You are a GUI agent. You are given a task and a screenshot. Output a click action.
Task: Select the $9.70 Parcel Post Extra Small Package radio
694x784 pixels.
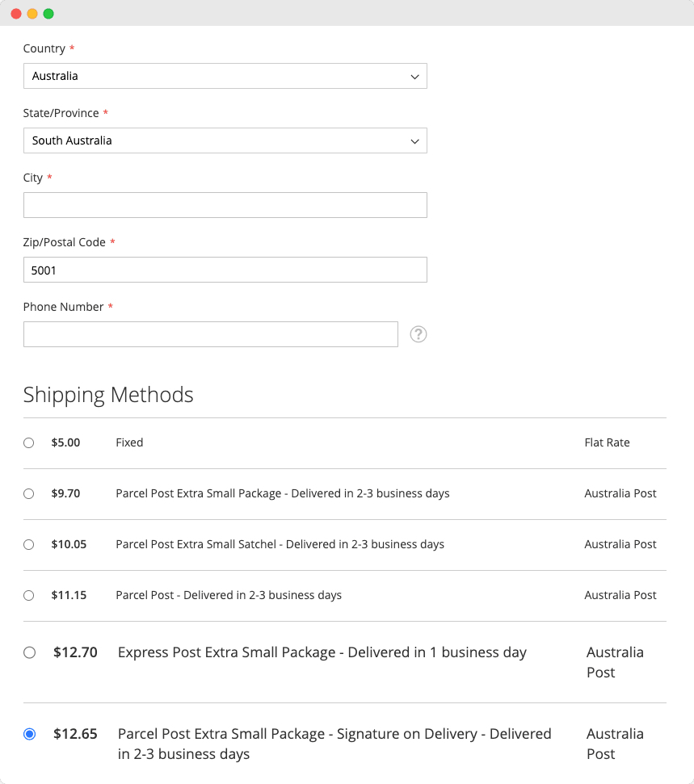pos(29,494)
